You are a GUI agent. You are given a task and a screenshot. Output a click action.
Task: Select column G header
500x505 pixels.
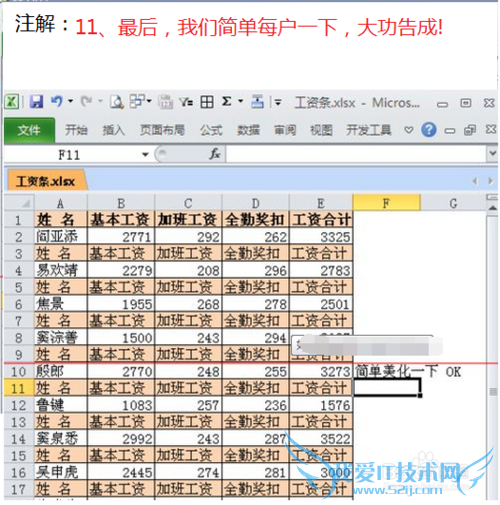point(453,203)
